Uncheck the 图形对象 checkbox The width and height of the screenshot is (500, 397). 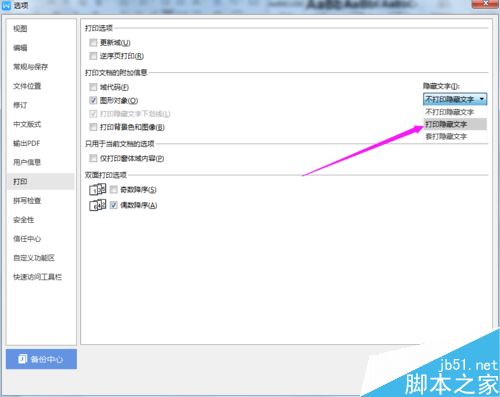[x=93, y=100]
